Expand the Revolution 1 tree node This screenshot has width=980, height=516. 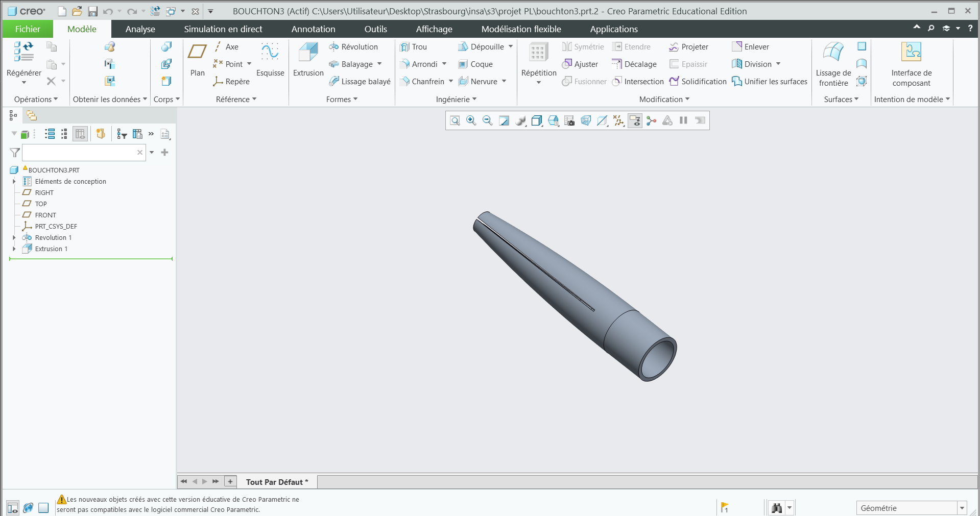pos(14,238)
